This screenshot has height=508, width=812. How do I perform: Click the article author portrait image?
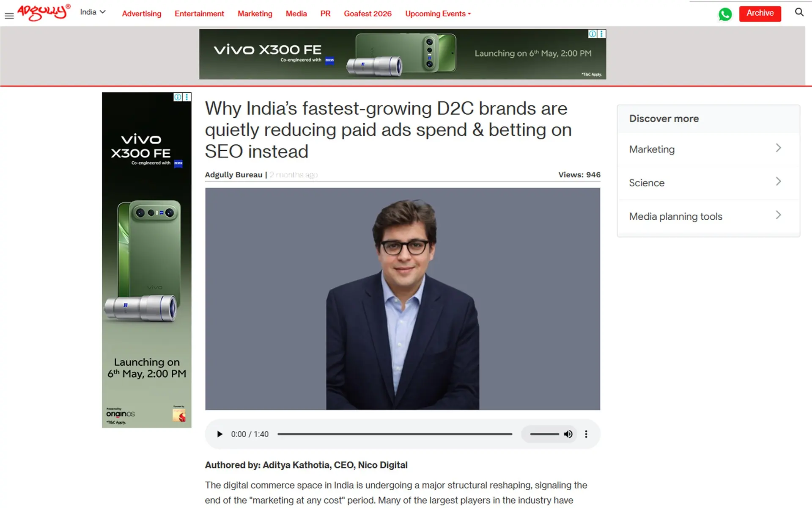[x=403, y=299]
